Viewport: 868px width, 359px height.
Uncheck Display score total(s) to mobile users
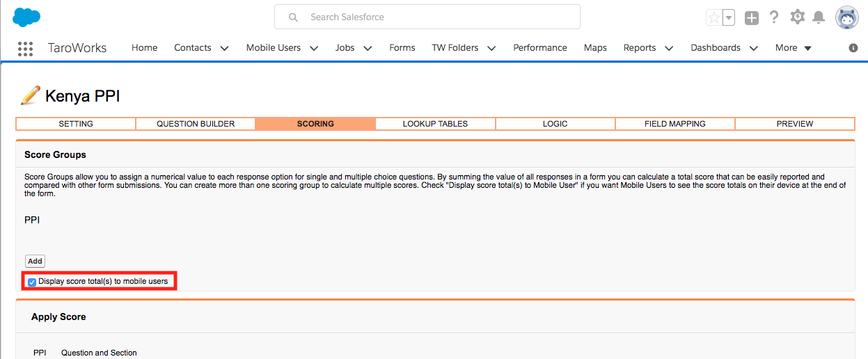tap(32, 282)
